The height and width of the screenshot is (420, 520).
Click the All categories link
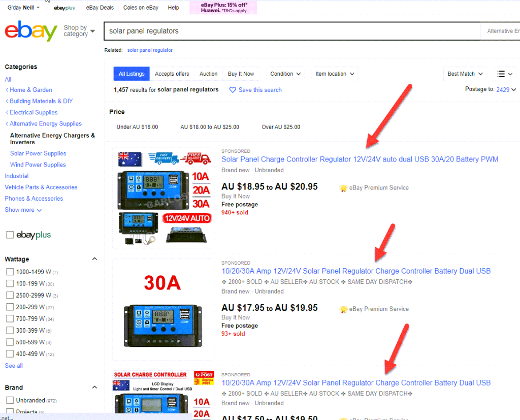8,80
